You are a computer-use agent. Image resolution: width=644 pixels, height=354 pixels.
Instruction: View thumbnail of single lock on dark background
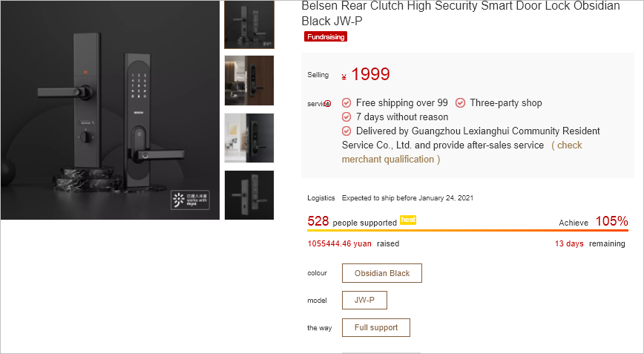249,195
